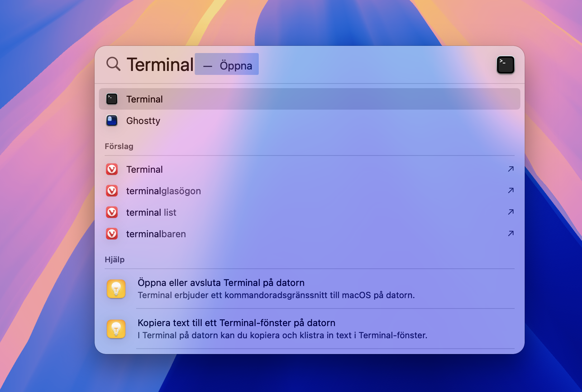Open help topic Kopiera text till Terminal-fönster
This screenshot has height=392, width=582.
point(310,329)
